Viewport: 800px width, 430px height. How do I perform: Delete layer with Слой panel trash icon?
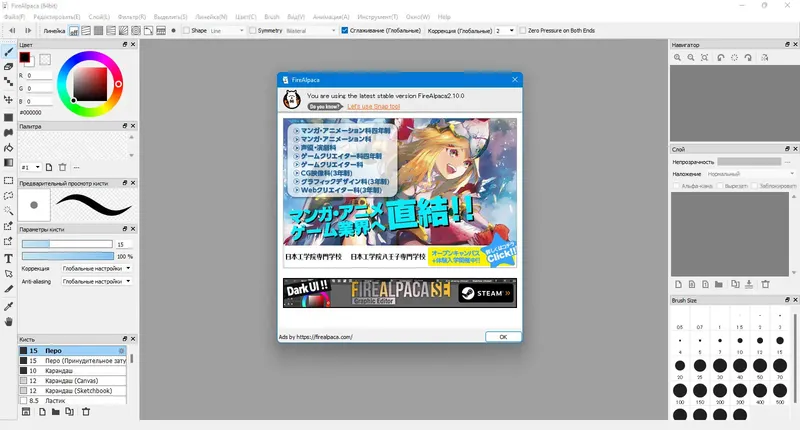(x=765, y=284)
